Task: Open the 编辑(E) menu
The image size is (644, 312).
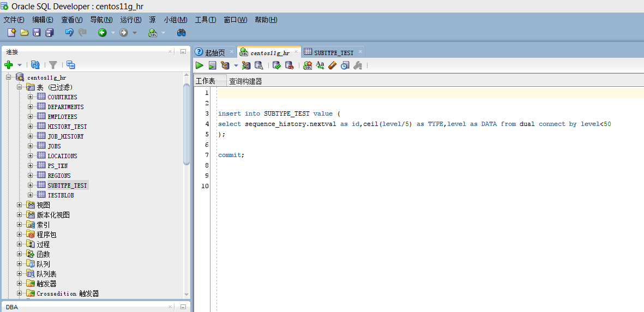Action: (x=43, y=20)
